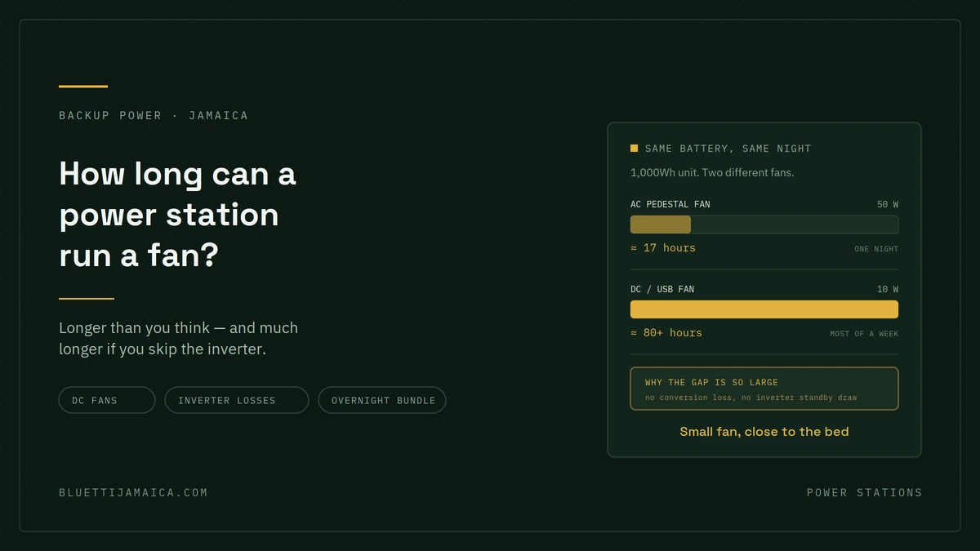
Task: Click the '≈ 80+ hours' runtime
Action: (x=666, y=332)
